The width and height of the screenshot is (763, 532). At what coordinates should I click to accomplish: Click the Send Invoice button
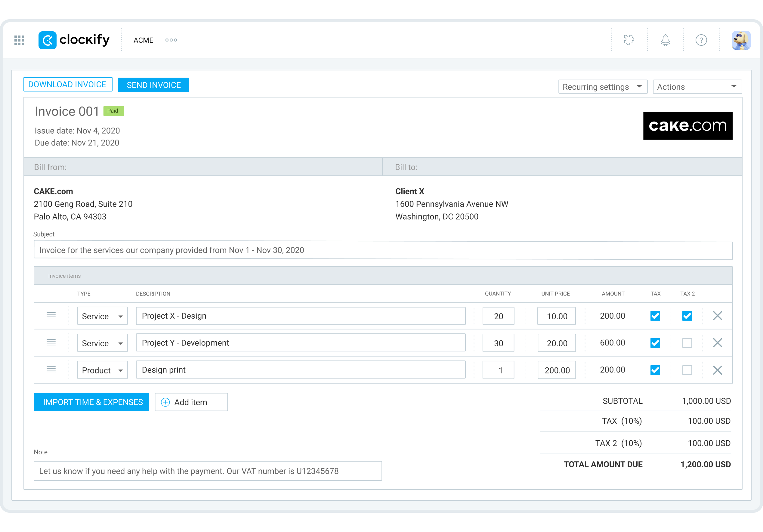pos(153,85)
